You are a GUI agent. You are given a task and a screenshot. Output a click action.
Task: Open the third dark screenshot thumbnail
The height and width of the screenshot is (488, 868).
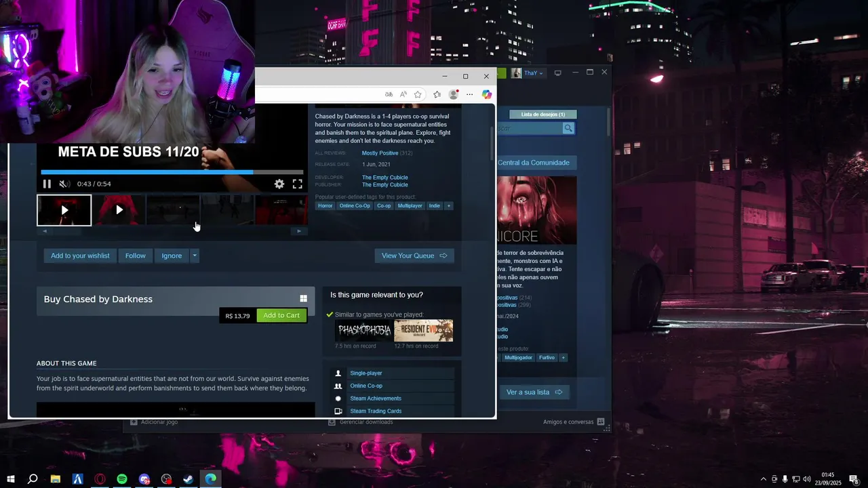pos(173,210)
